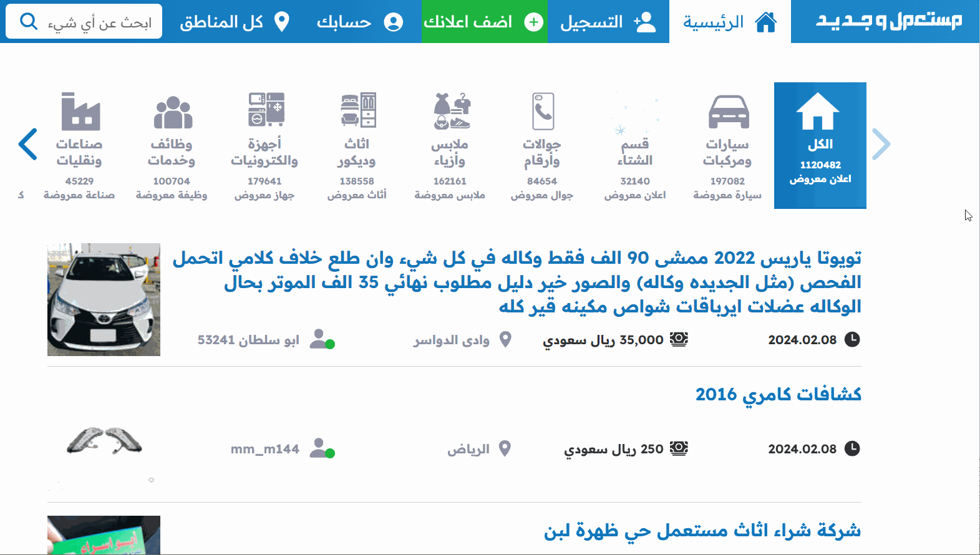
Task: Click the white Toyota Yaris thumbnail
Action: (104, 299)
